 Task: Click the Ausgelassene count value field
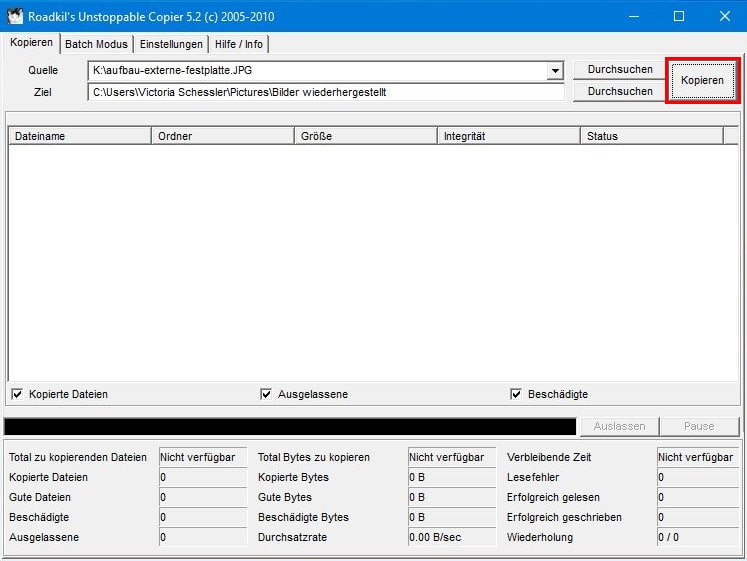pyautogui.click(x=203, y=537)
